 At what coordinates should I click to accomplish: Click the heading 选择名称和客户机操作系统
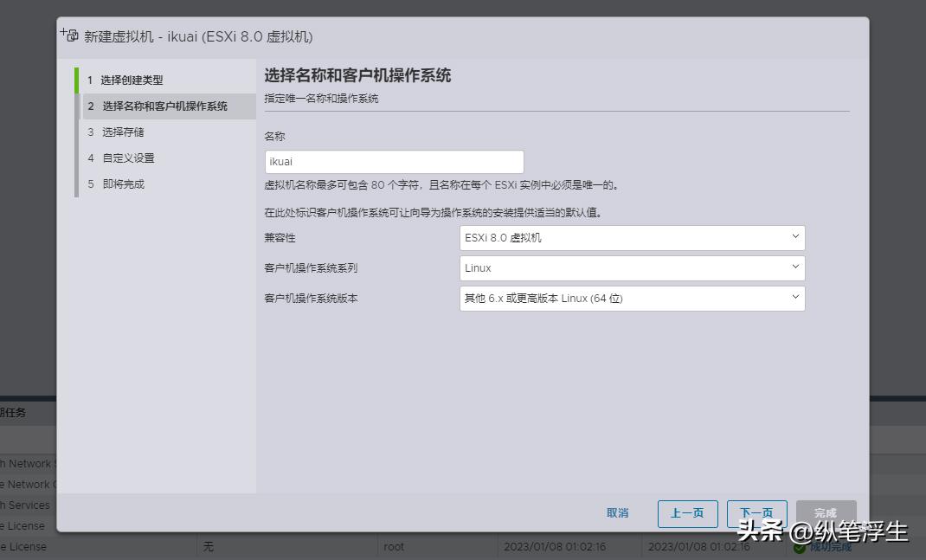357,75
